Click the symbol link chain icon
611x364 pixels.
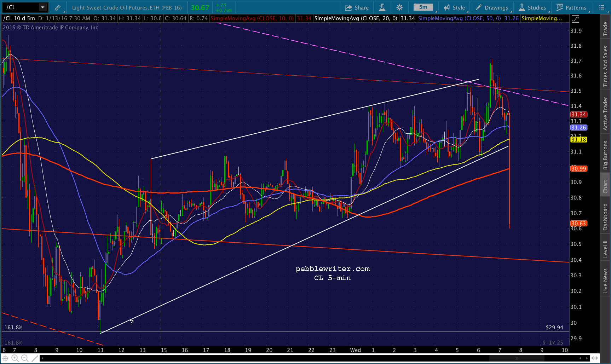click(x=57, y=7)
